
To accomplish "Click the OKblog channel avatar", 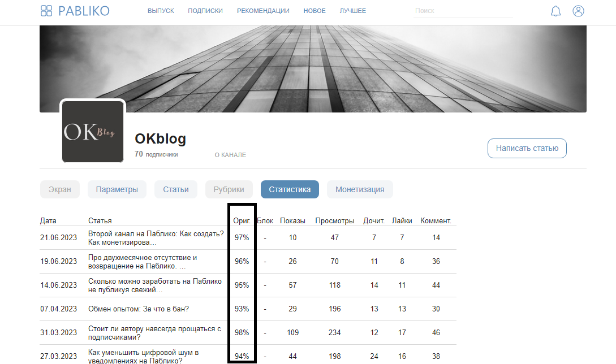I will point(93,131).
